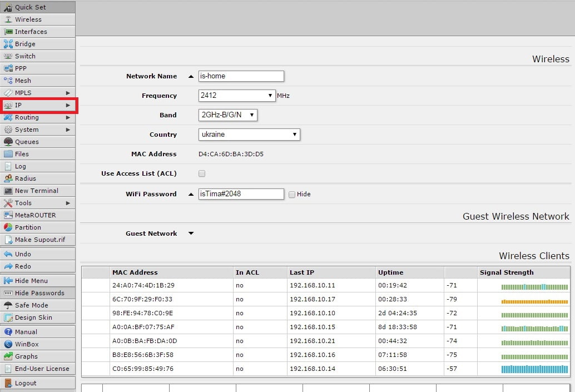This screenshot has width=575, height=392.
Task: Click the IP menu icon
Action: click(8, 105)
